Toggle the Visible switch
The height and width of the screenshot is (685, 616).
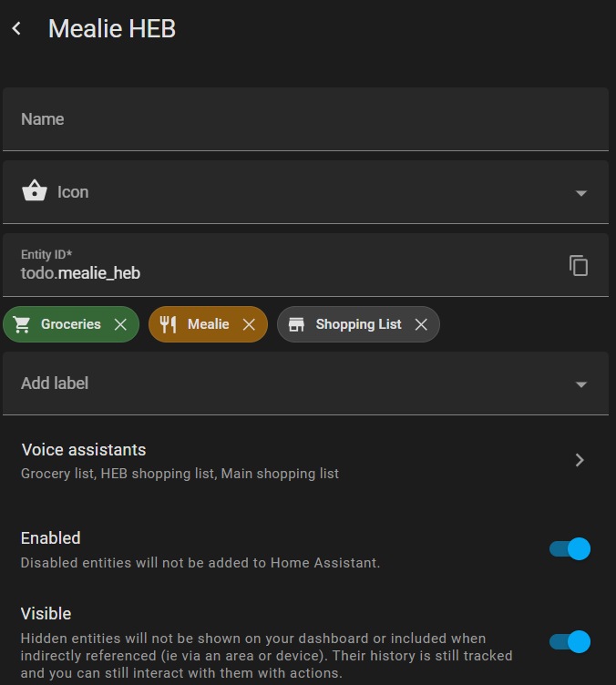(x=570, y=642)
